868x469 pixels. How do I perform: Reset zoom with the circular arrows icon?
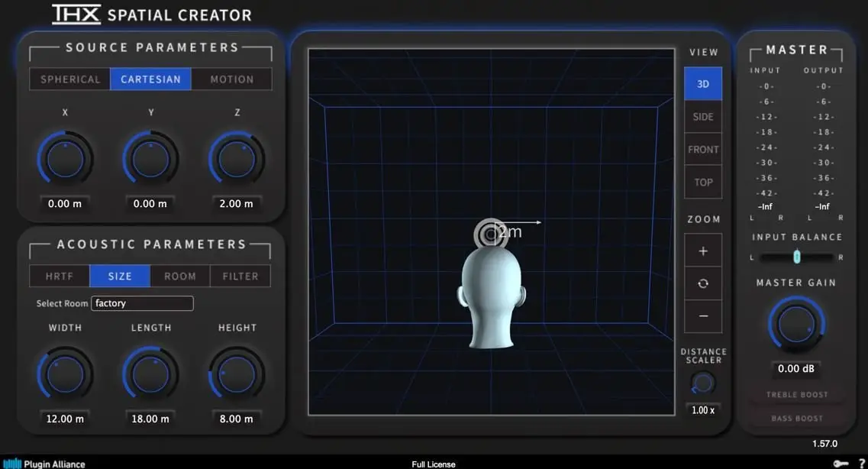703,283
